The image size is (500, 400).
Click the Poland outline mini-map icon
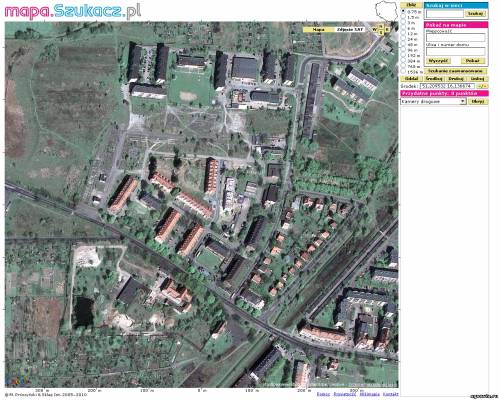tap(387, 11)
